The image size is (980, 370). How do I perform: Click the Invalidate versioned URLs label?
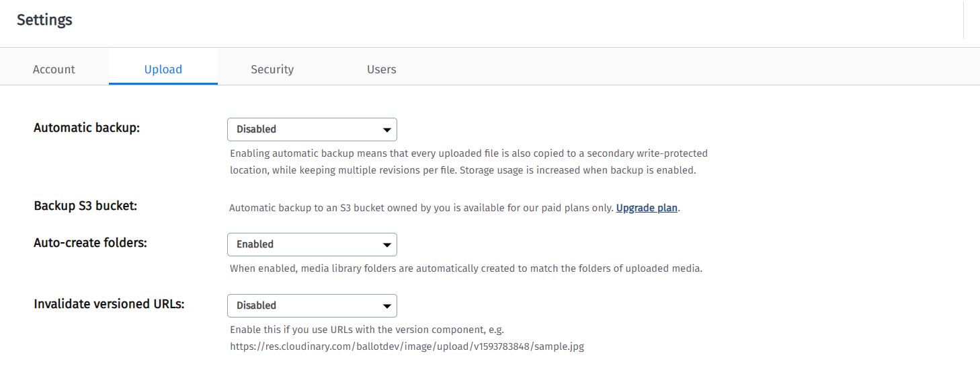click(109, 304)
